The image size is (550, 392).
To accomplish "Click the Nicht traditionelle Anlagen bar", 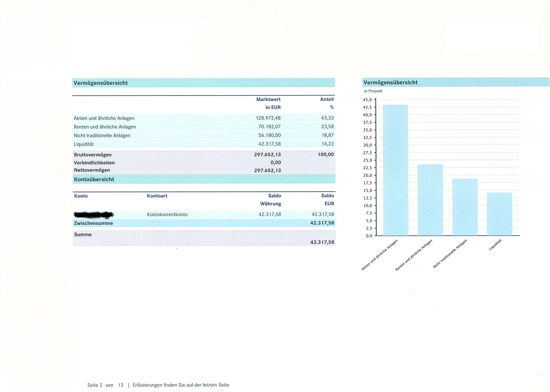I will 465,207.
